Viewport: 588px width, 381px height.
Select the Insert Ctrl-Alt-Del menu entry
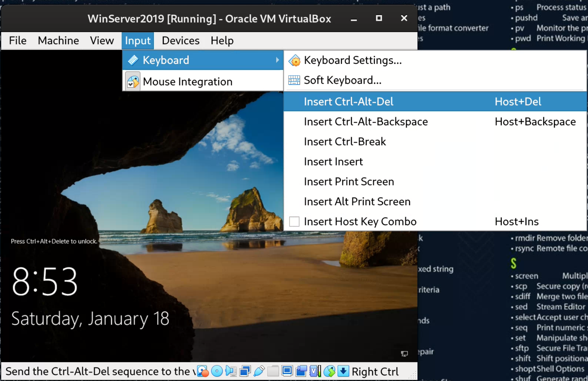348,102
